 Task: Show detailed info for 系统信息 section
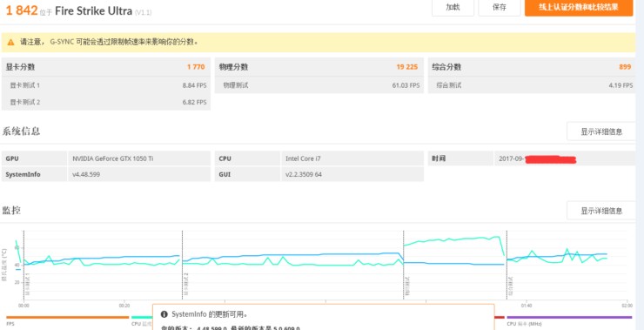pos(601,131)
